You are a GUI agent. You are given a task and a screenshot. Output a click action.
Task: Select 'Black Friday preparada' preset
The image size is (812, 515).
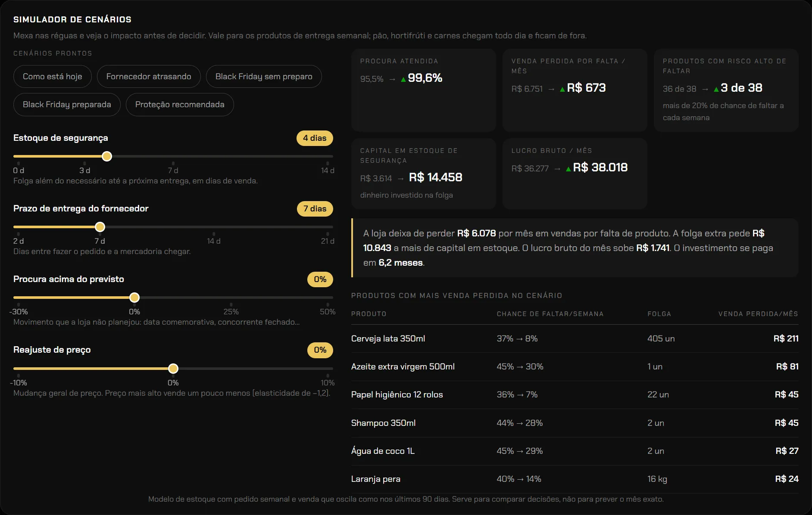[67, 105]
